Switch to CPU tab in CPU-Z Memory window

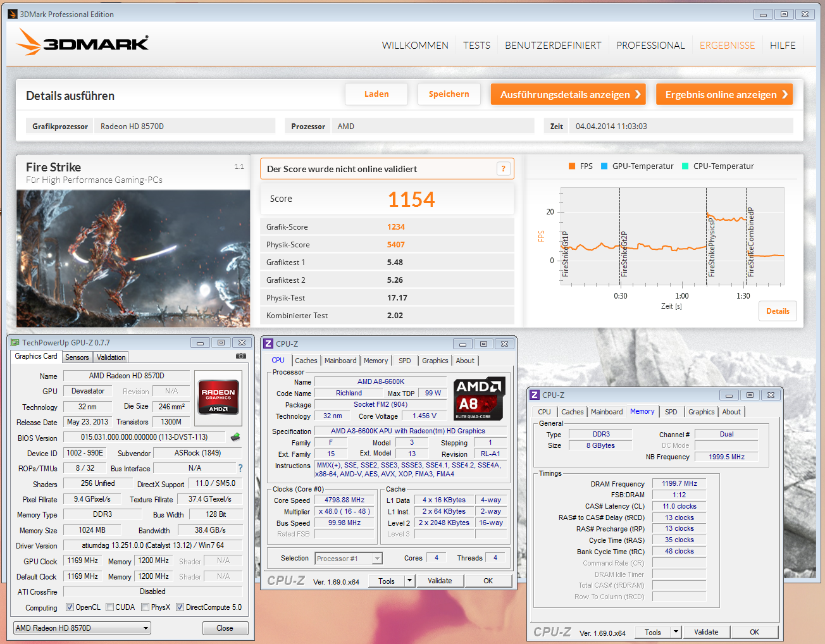click(x=544, y=412)
